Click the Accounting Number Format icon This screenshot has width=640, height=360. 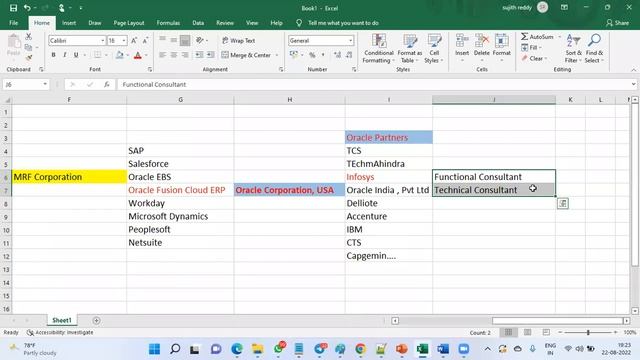(293, 55)
